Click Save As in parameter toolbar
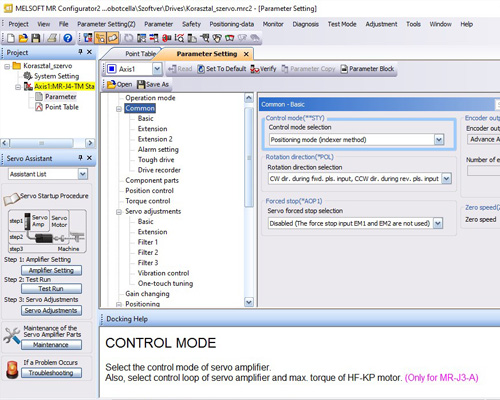The height and width of the screenshot is (400, 500). tap(153, 85)
